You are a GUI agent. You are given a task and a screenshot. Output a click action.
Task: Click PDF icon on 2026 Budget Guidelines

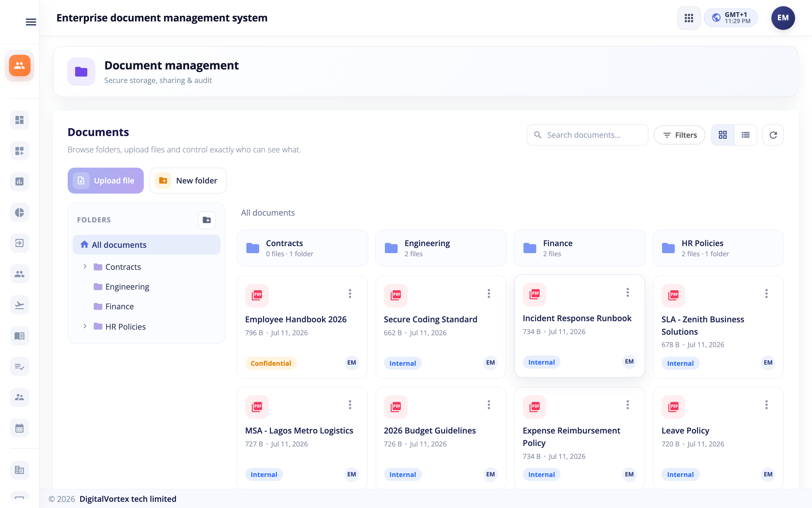(396, 406)
